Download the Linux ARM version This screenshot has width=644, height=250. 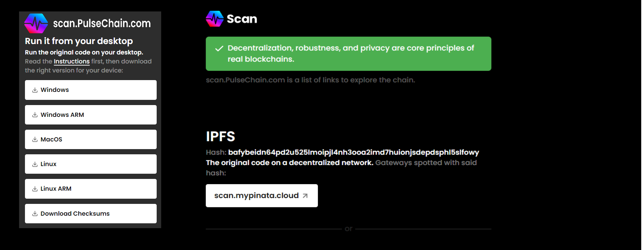(91, 189)
